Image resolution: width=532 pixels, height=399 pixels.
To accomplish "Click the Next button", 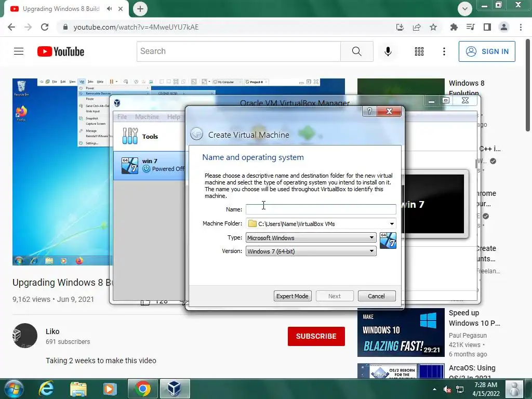I will pos(335,296).
